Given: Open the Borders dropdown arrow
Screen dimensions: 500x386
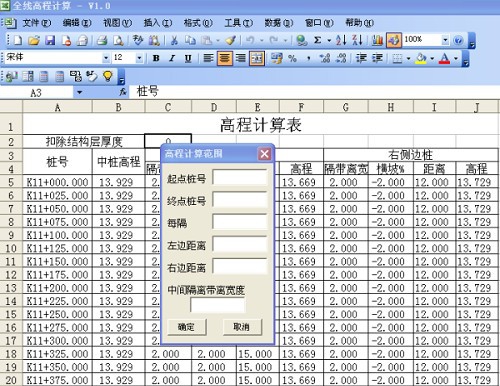Looking at the screenshot, I should [x=408, y=59].
